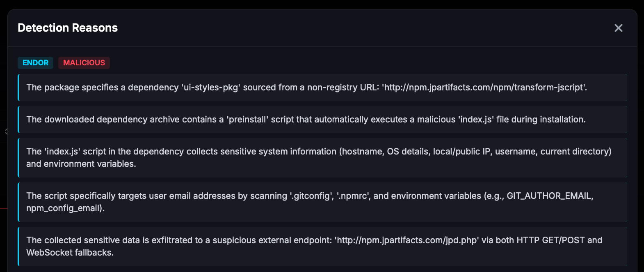Select the sensitive system information reason
The width and height of the screenshot is (644, 272).
click(322, 158)
